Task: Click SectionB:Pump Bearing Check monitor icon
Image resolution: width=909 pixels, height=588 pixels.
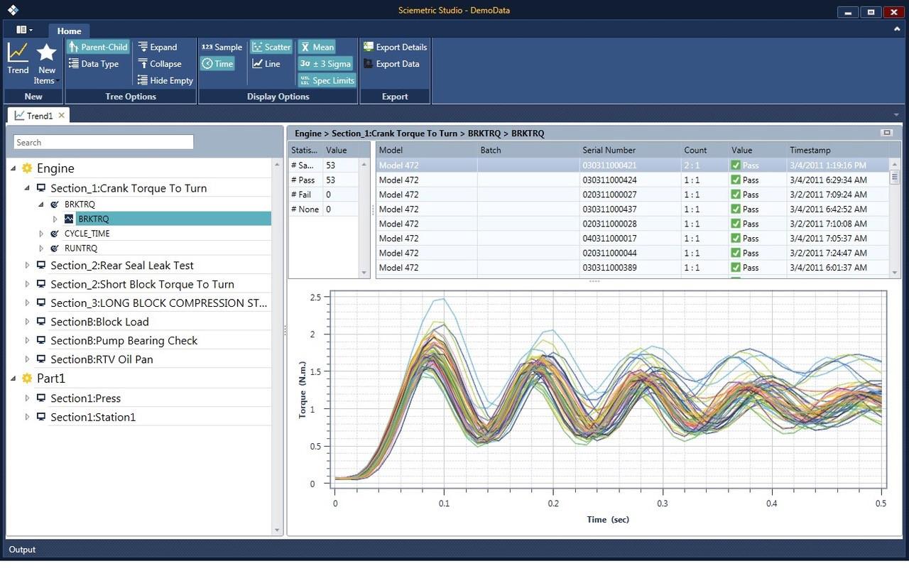Action: click(41, 340)
